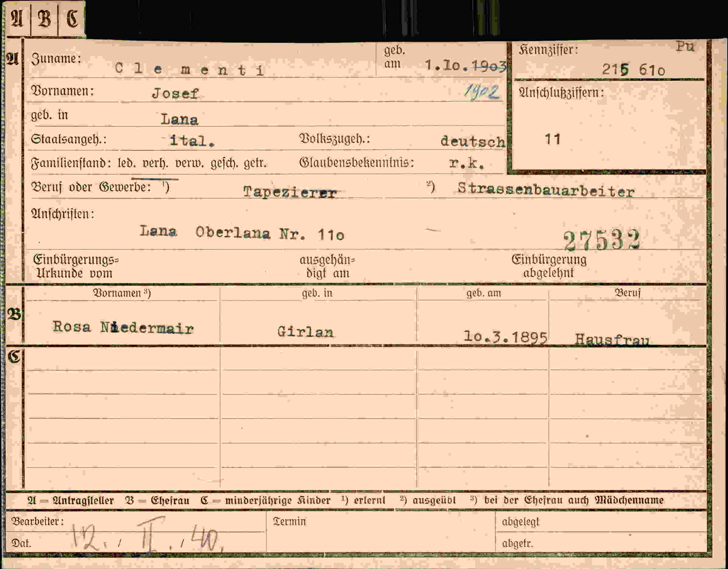Click the section B marker letter
This screenshot has width=728, height=569.
click(x=14, y=314)
